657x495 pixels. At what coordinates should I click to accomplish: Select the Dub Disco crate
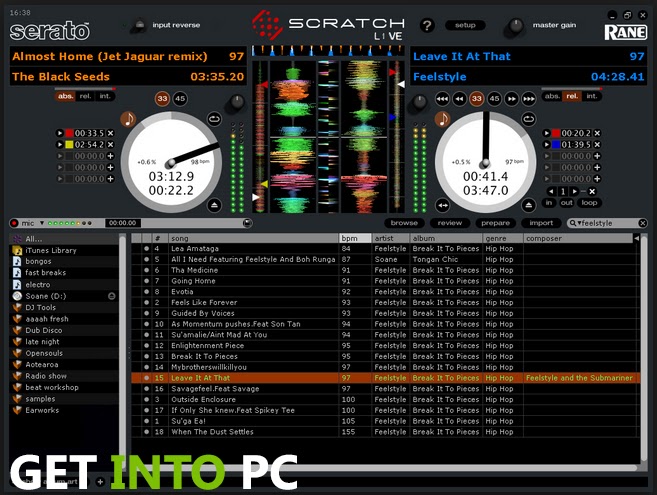(x=64, y=330)
